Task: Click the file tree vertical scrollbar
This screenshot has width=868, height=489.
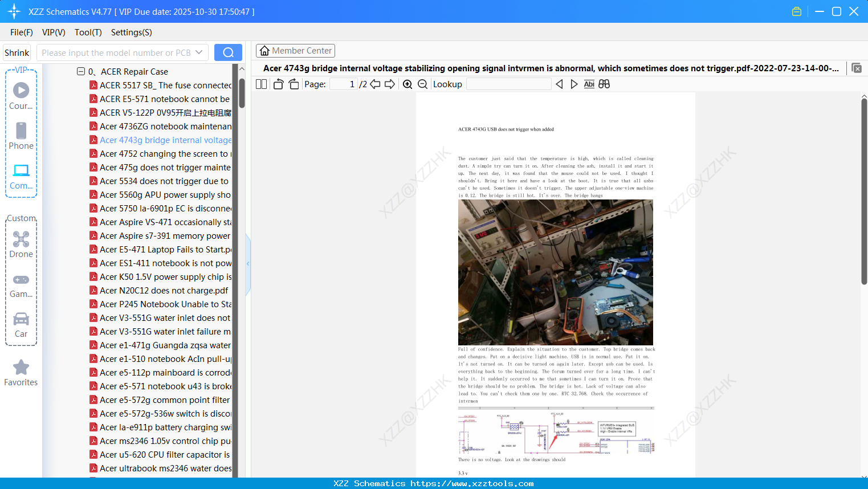Action: (x=242, y=93)
